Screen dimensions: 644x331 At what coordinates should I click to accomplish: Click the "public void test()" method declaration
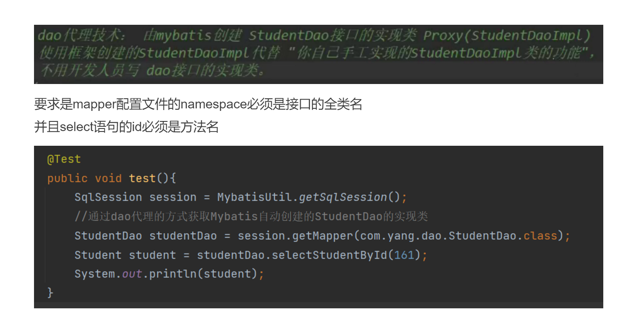[x=111, y=178]
